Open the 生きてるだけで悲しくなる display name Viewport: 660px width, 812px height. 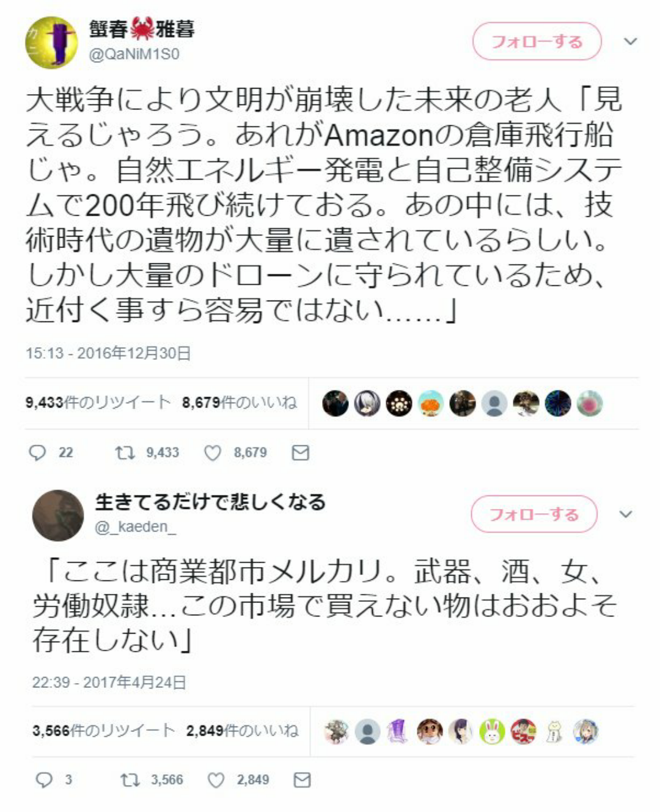[210, 502]
